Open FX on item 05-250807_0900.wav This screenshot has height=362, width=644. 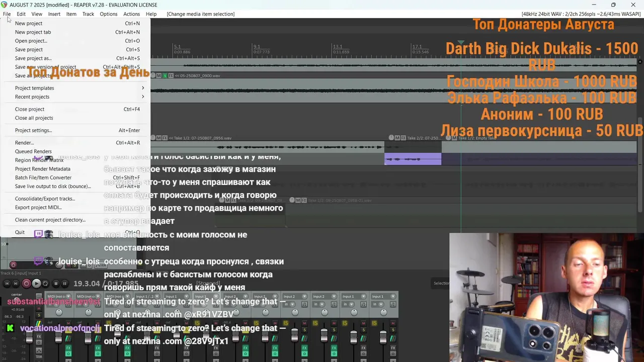(x=171, y=75)
